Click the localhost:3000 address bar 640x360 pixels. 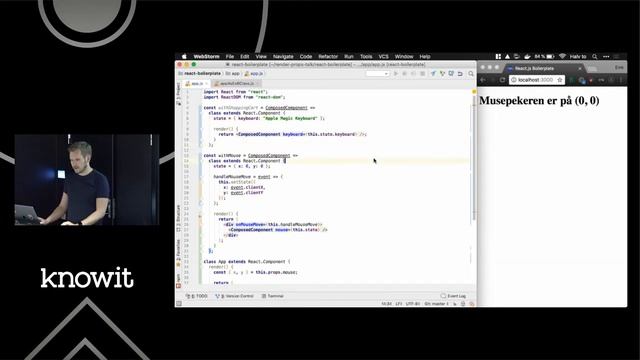[537, 80]
